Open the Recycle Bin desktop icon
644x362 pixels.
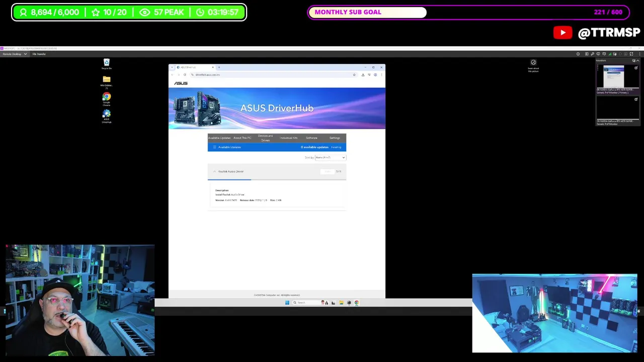[106, 63]
